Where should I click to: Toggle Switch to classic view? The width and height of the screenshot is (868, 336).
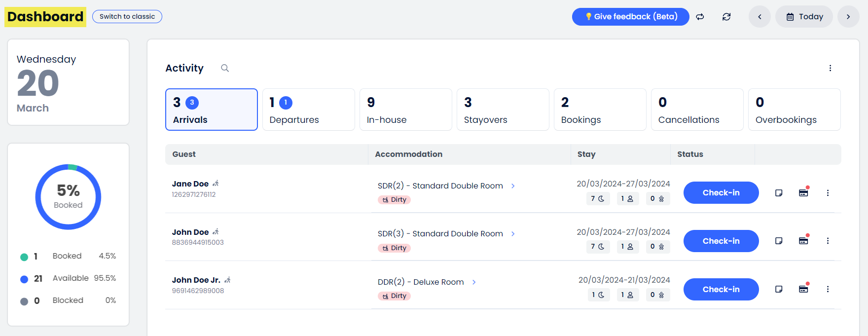tap(127, 16)
